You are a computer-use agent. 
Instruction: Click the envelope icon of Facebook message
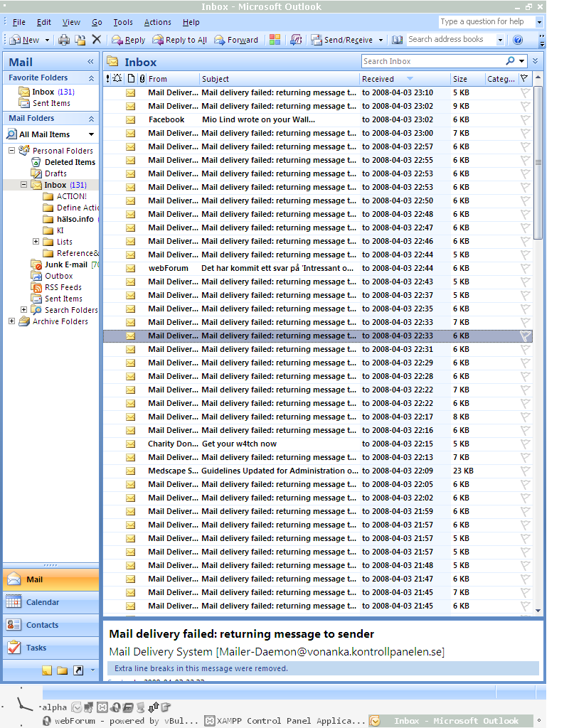coord(131,119)
